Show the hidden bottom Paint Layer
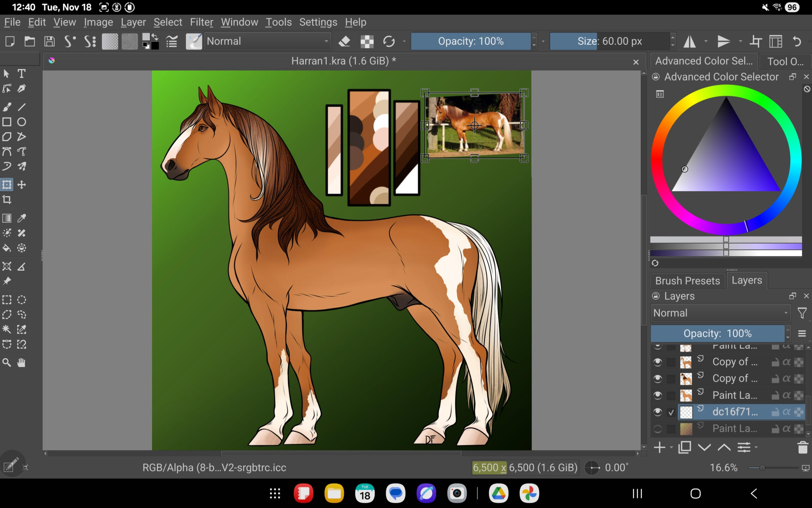The image size is (812, 508). tap(657, 429)
